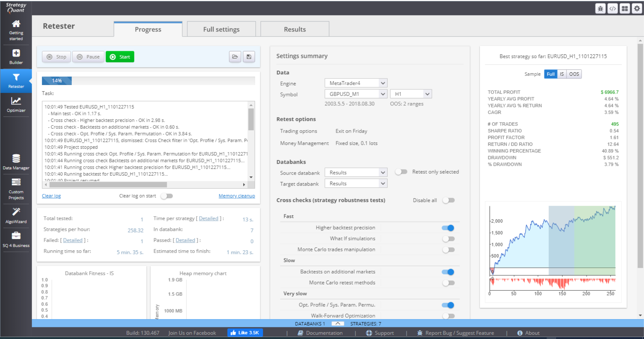Image resolution: width=644 pixels, height=339 pixels.
Task: Select the Full sample view
Action: coord(551,74)
